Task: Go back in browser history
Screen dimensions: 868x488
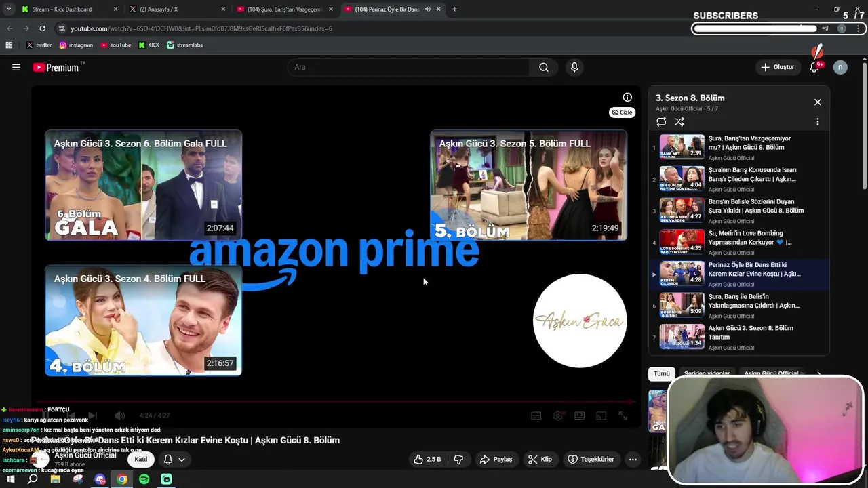Action: [9, 28]
